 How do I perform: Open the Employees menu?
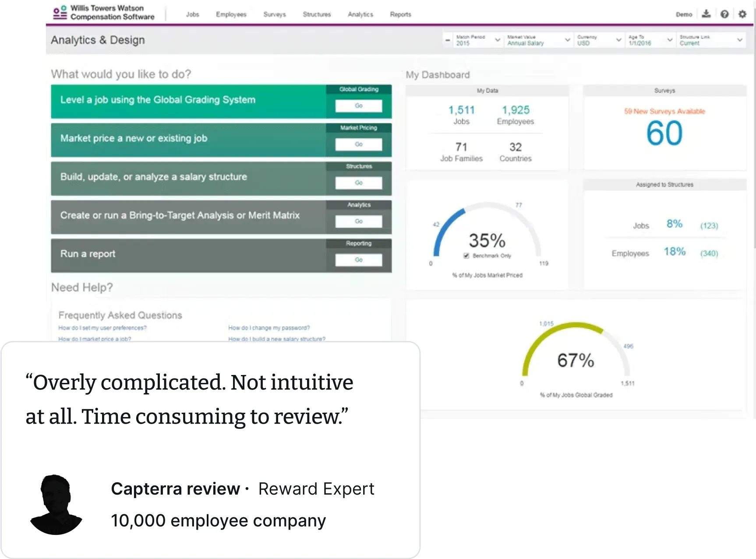pos(231,14)
